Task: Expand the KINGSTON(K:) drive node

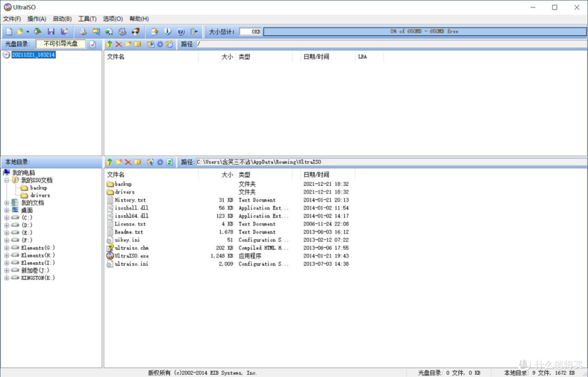Action: [x=7, y=278]
